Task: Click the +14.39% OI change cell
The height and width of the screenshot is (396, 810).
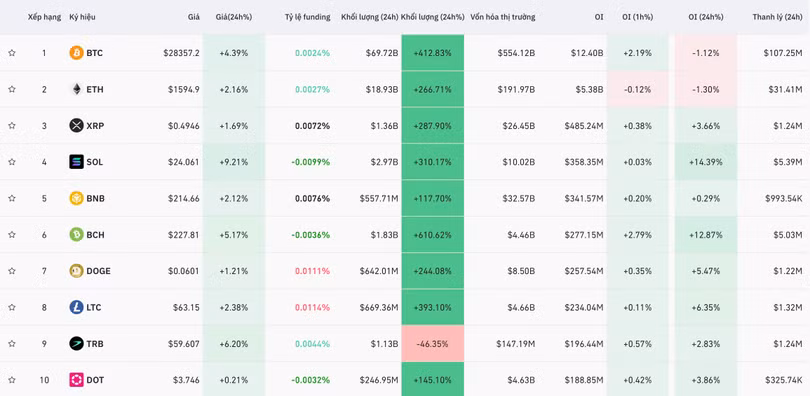Action: tap(705, 162)
